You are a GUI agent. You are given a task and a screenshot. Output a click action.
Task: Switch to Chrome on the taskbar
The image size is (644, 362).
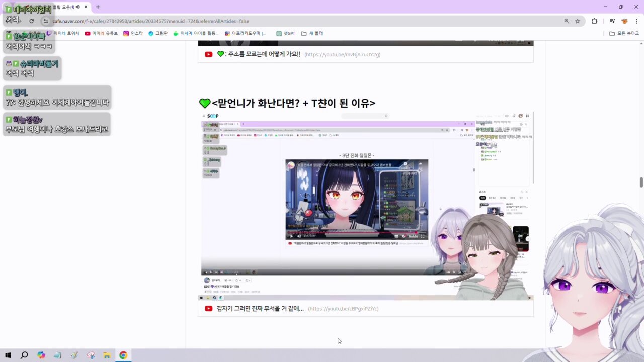(x=123, y=355)
